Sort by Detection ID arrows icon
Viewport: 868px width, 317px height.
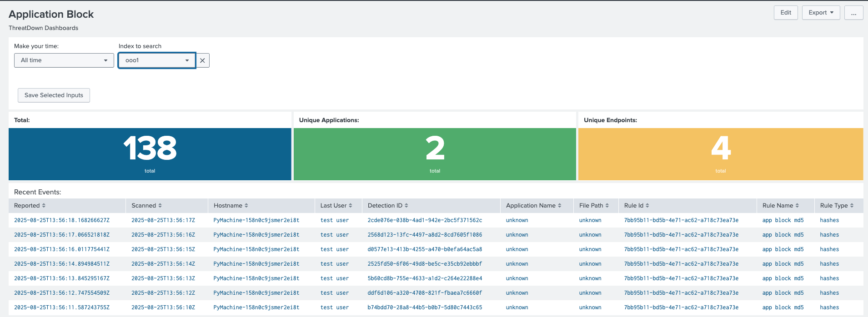(x=406, y=206)
